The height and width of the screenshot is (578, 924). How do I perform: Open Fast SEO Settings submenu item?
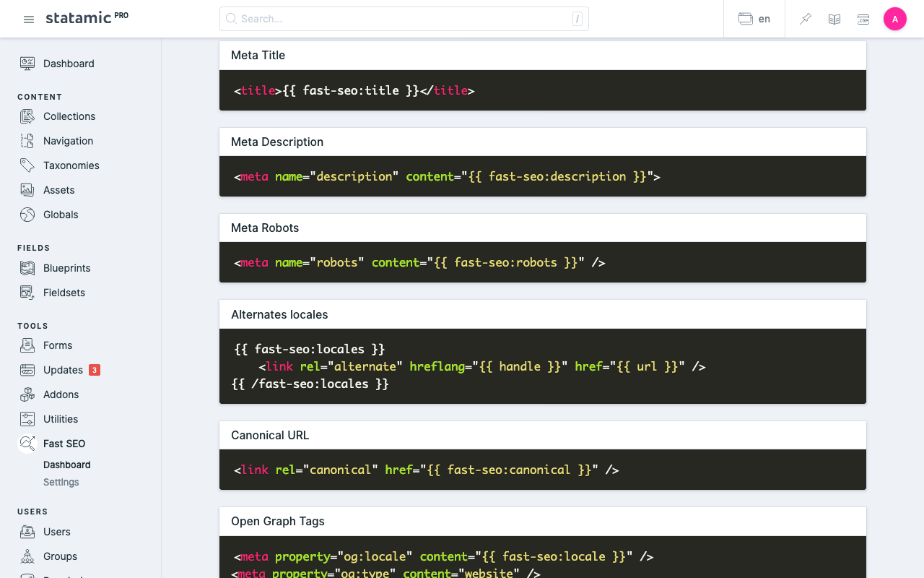click(61, 483)
